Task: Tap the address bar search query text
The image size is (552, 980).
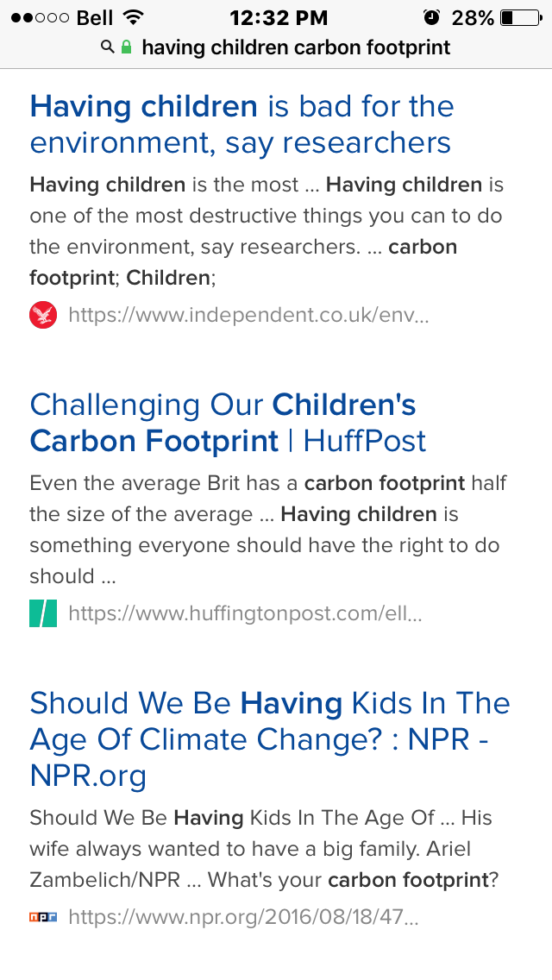Action: pos(296,47)
